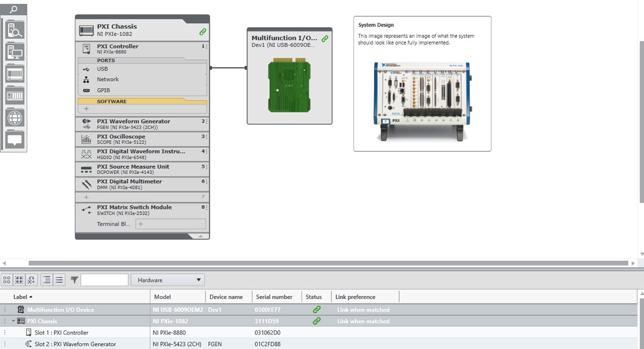Open slot 8 Matrix Switch Module options dots
The width and height of the screenshot is (644, 349).
click(x=206, y=208)
